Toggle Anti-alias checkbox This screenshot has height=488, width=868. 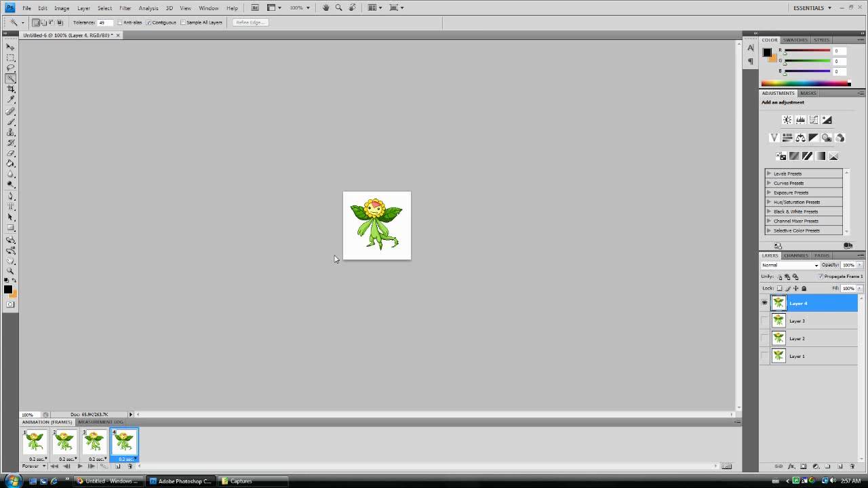tap(120, 22)
